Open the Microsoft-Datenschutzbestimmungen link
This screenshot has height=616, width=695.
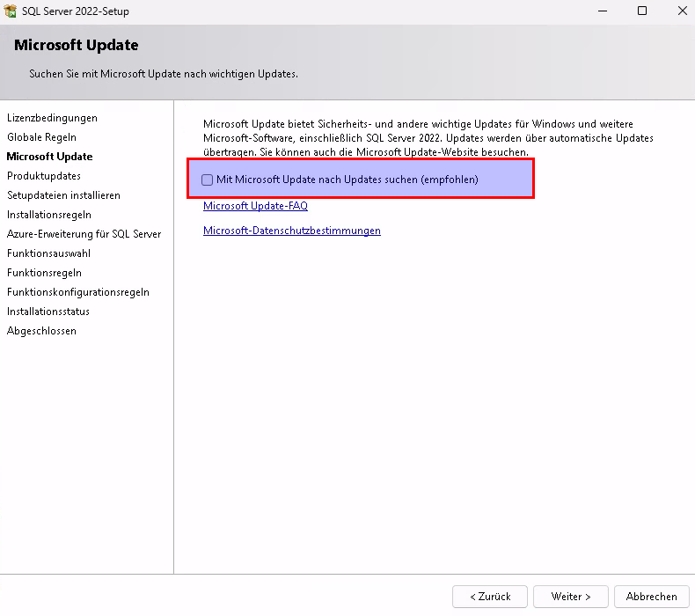291,231
